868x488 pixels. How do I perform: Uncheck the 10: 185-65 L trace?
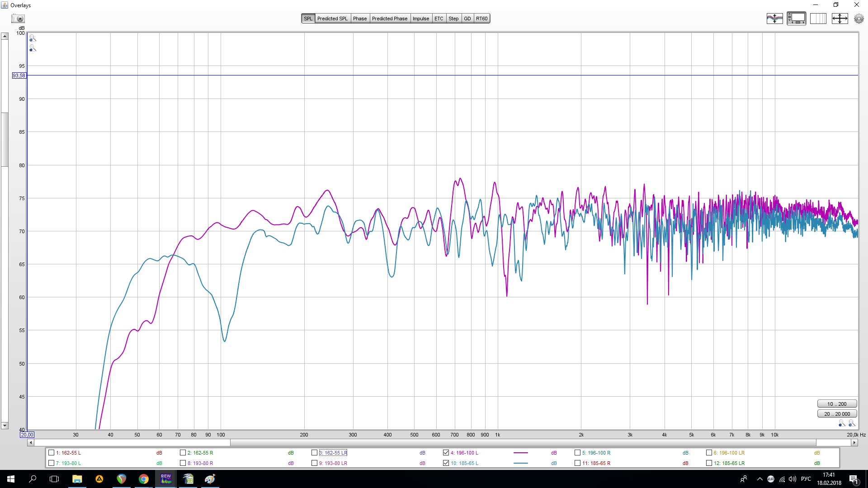[446, 463]
